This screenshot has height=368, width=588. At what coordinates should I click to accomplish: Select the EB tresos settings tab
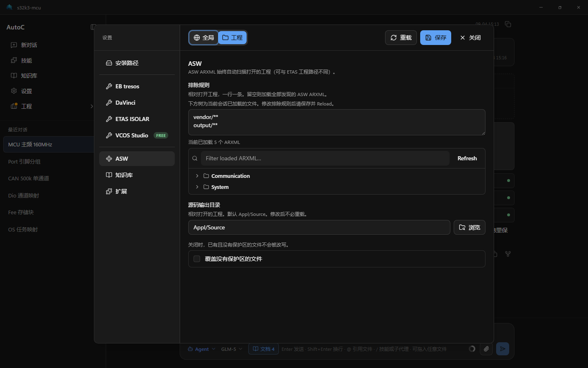[x=137, y=86]
